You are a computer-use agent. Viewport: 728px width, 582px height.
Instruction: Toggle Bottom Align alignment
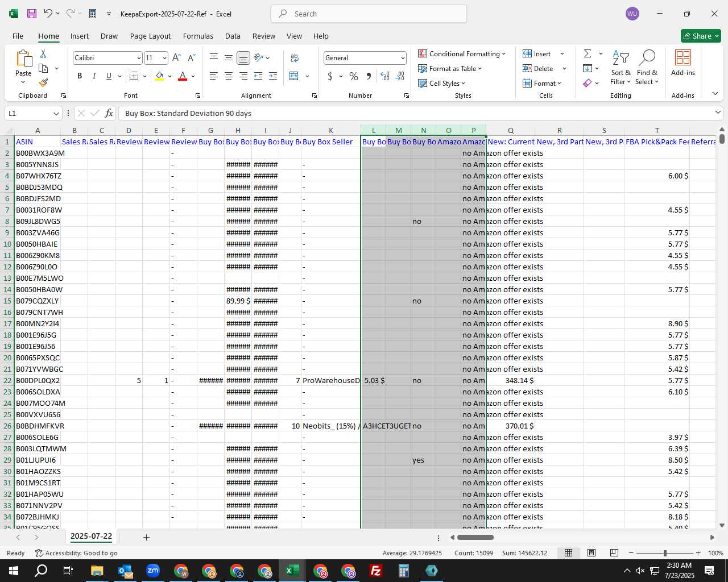(243, 58)
